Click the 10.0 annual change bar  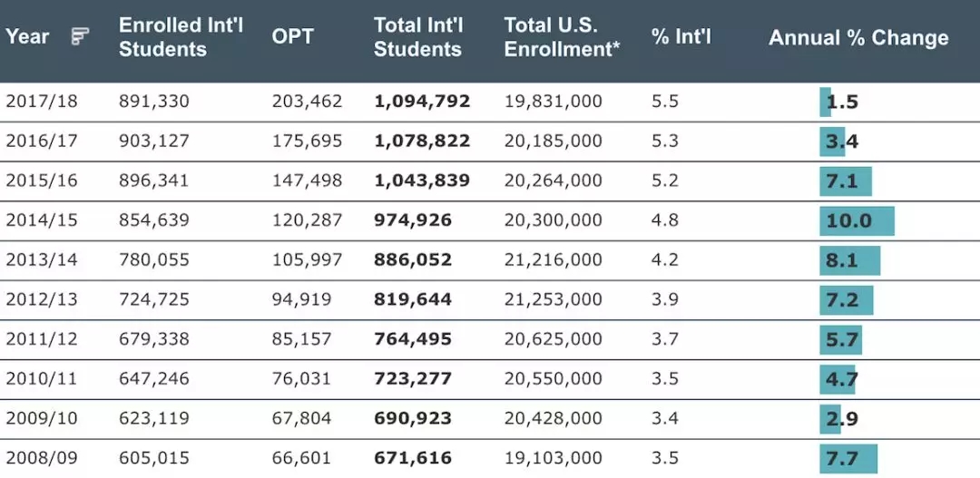[x=857, y=221]
